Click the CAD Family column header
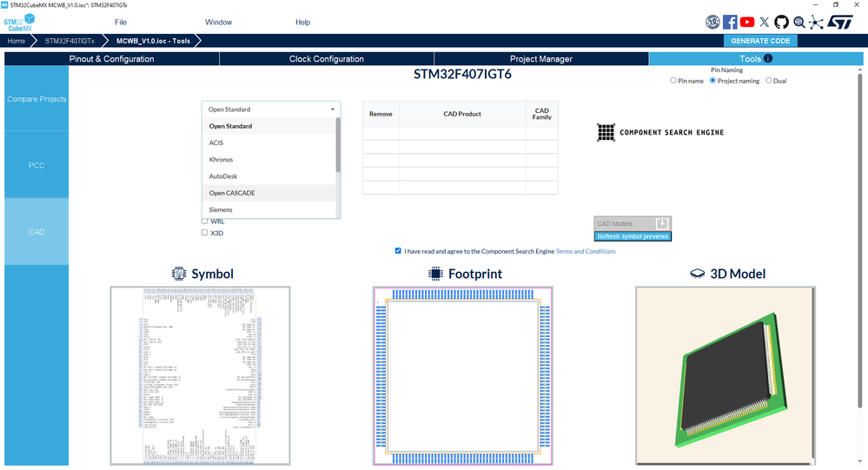The width and height of the screenshot is (868, 470). [x=542, y=114]
